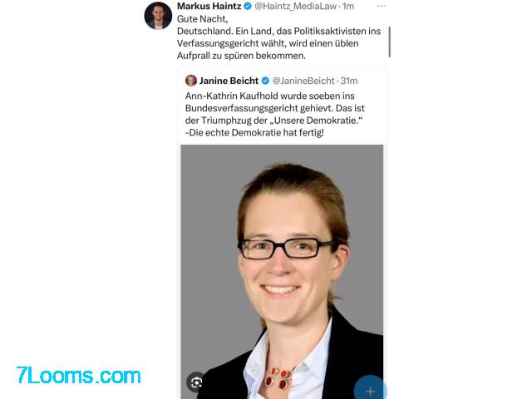Tap the blue plus compose button

click(x=370, y=389)
